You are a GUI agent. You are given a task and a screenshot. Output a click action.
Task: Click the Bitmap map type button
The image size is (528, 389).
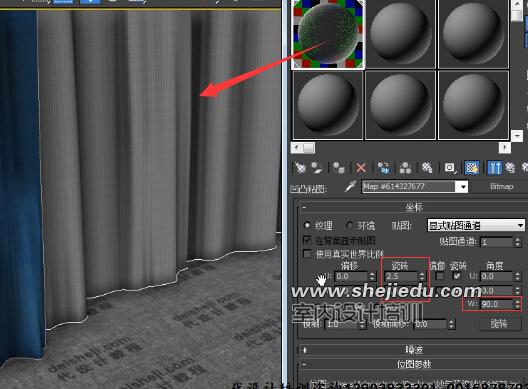501,186
